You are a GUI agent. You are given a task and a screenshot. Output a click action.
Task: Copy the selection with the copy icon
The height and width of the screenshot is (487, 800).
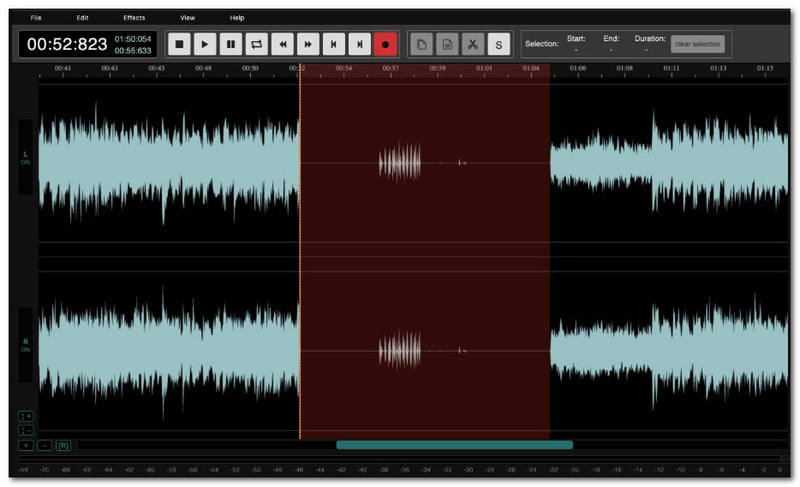(421, 44)
